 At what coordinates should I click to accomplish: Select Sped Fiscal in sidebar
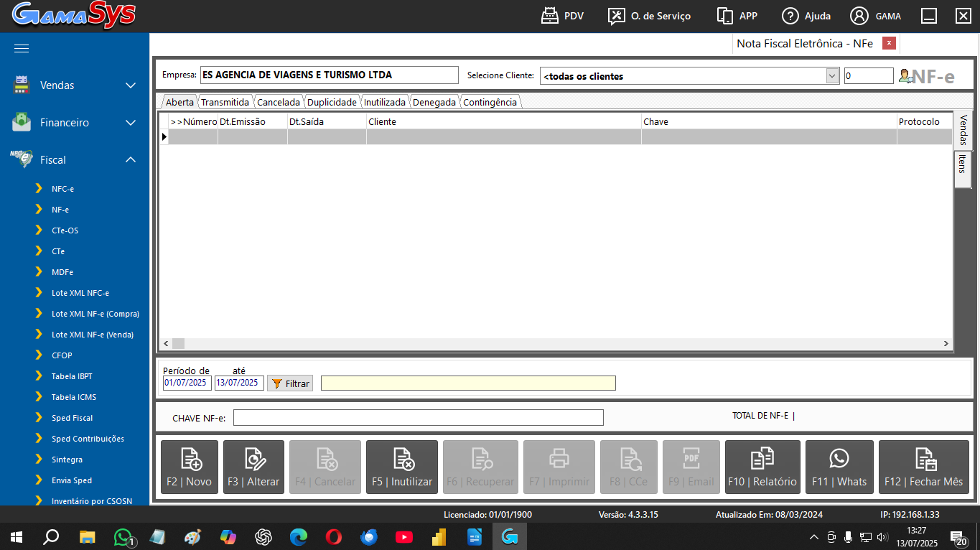tap(72, 418)
